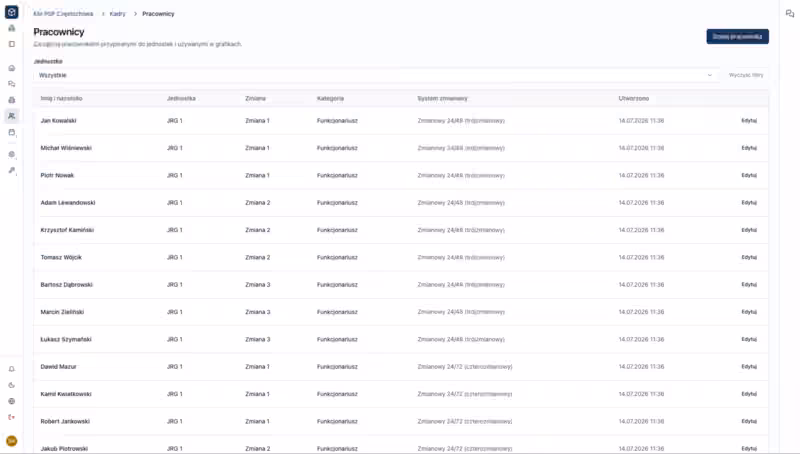Click the Dodaj pracownika button
The width and height of the screenshot is (800, 454).
tap(737, 36)
